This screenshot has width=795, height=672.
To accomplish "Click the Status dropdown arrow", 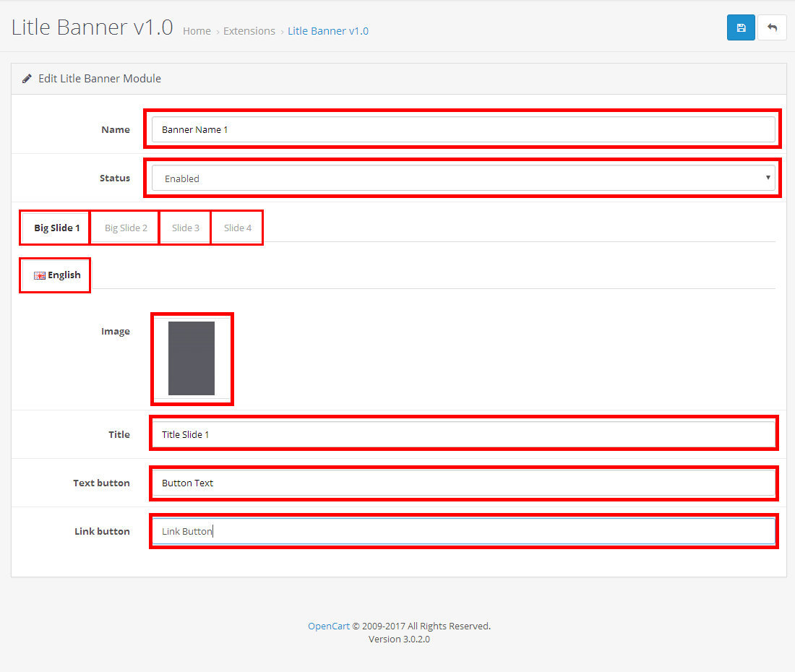I will (x=767, y=178).
